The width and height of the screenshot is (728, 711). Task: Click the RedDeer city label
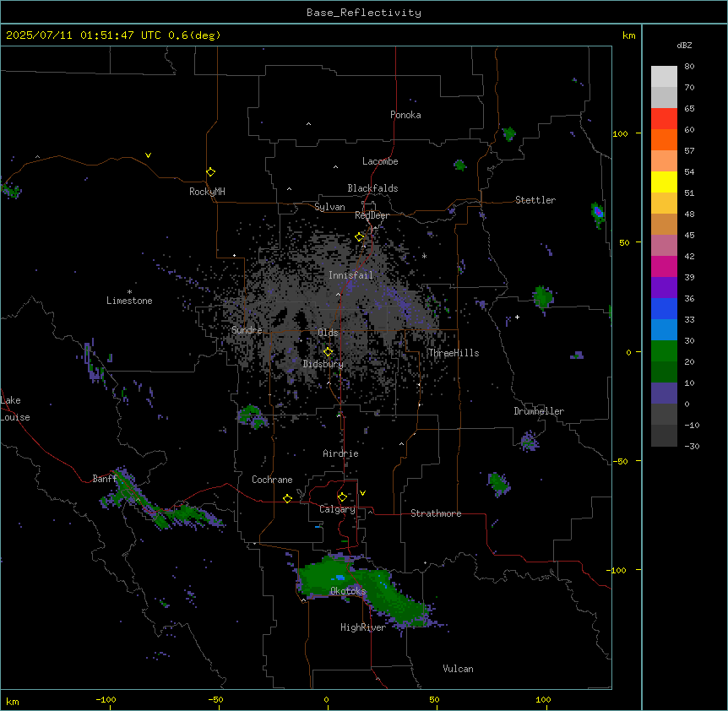point(372,215)
